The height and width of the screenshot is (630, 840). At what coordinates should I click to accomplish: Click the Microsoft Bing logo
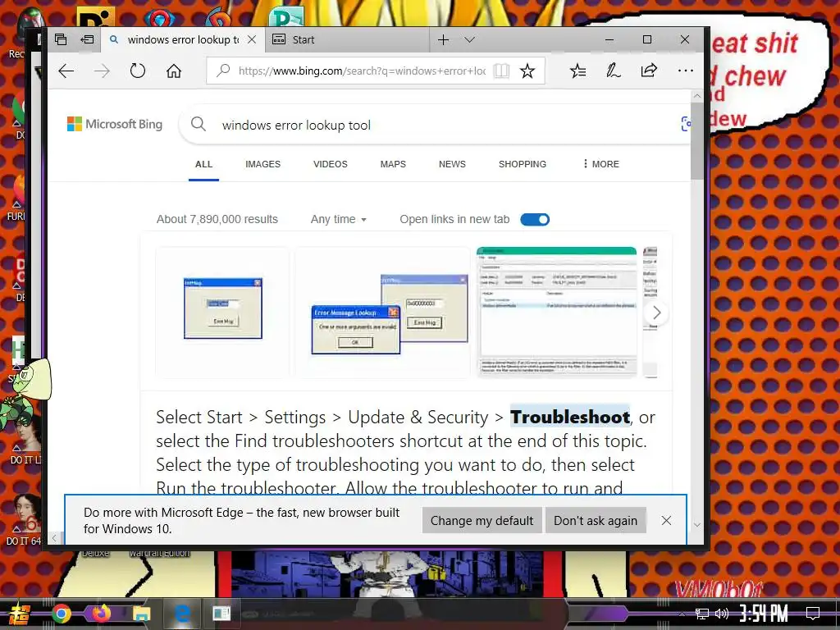pos(115,125)
